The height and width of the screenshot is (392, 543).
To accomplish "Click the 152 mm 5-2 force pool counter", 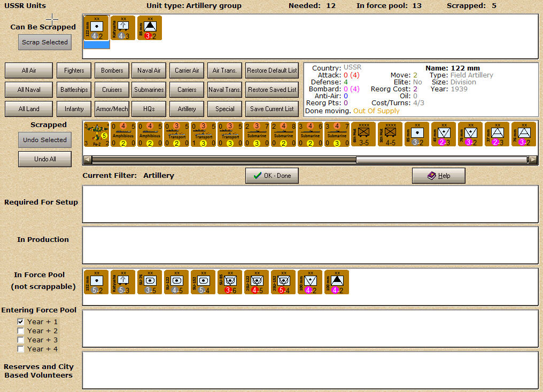I will tap(96, 283).
